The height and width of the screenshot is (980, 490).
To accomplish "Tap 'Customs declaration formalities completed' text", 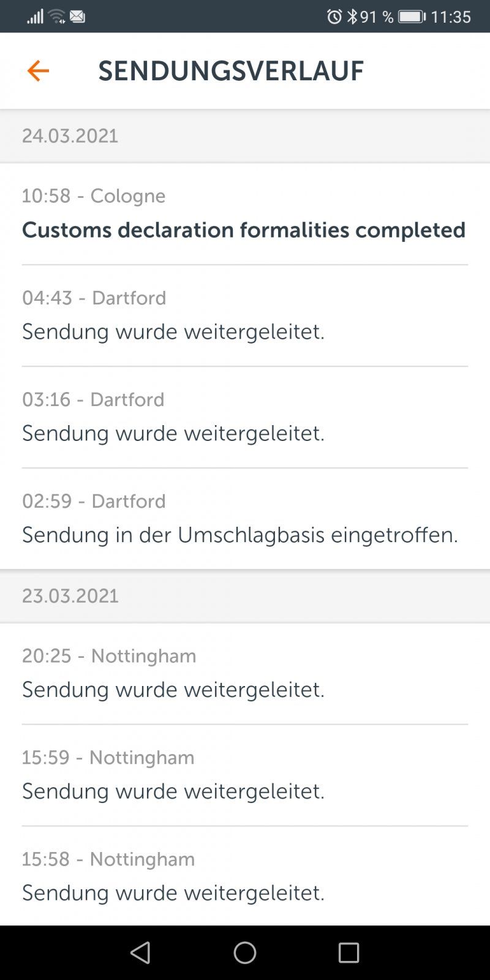I will (244, 230).
